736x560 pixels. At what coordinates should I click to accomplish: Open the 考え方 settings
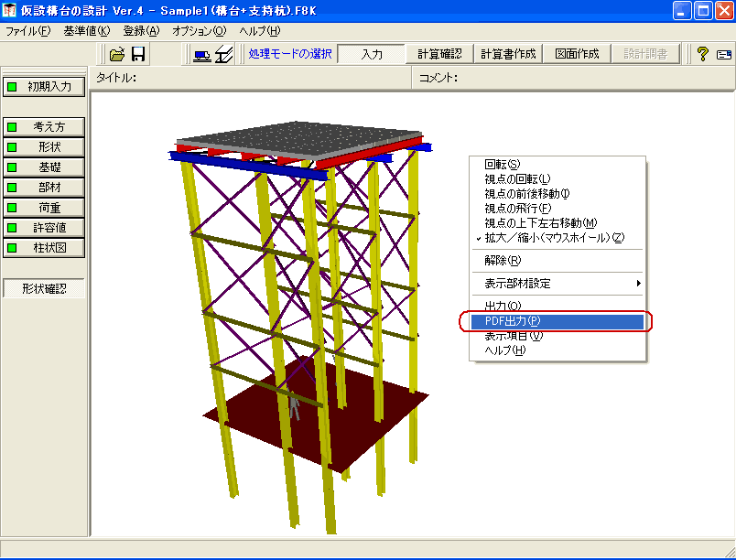(44, 126)
